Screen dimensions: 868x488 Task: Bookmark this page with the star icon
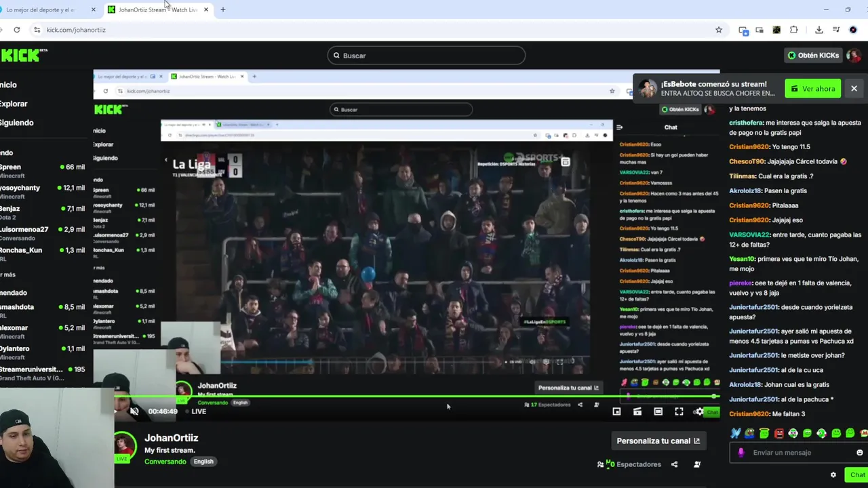719,30
